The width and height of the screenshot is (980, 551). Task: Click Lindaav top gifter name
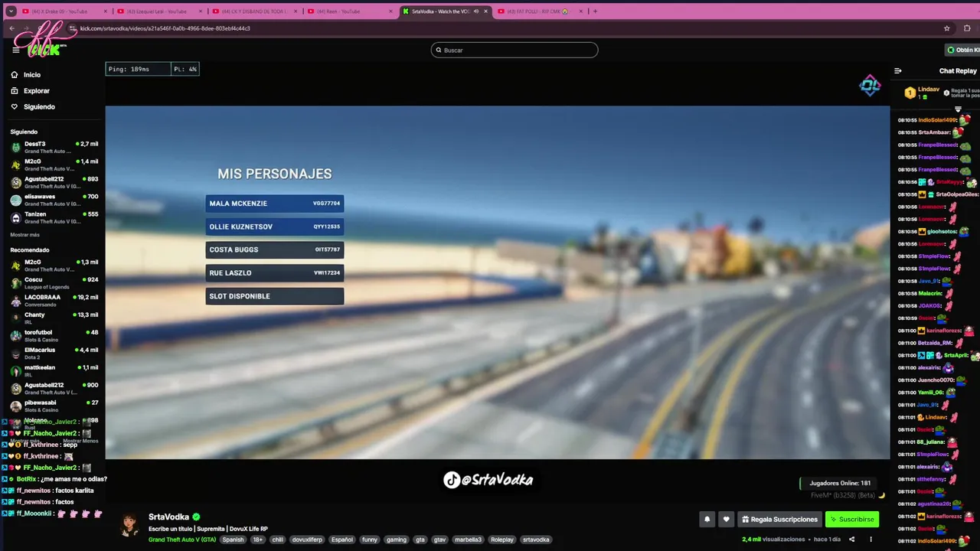pos(929,90)
